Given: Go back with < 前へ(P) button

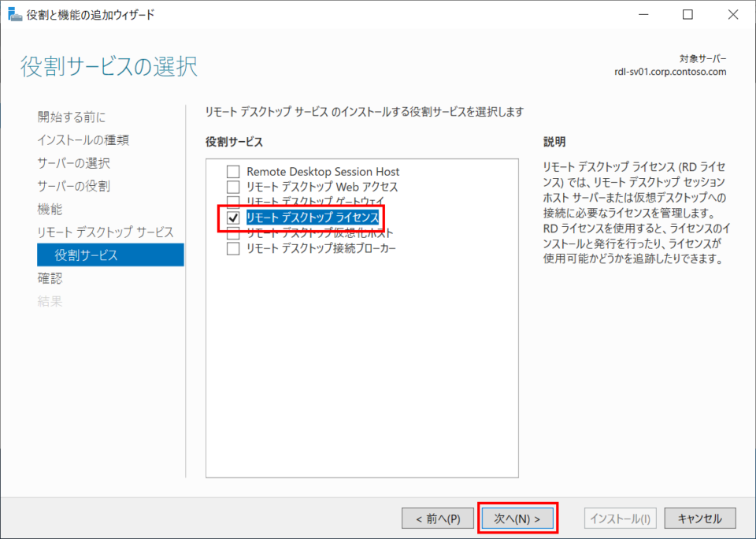Looking at the screenshot, I should (x=438, y=519).
